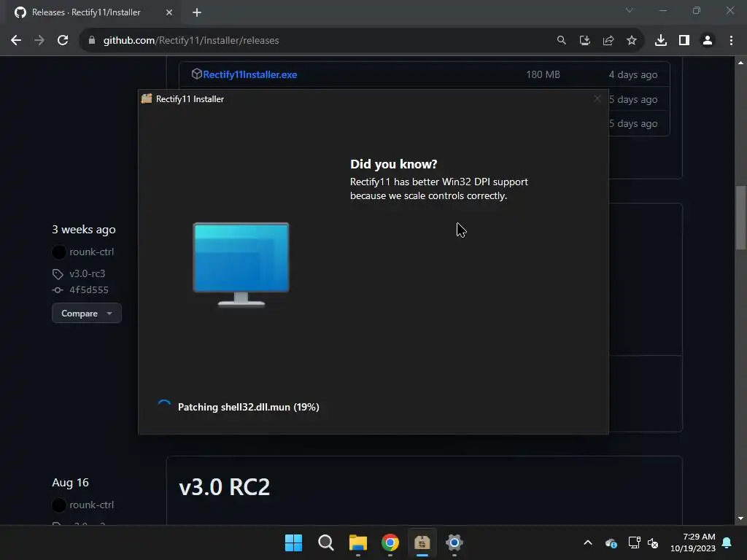Go back to the previous page in Chrome
This screenshot has width=747, height=560.
tap(16, 41)
